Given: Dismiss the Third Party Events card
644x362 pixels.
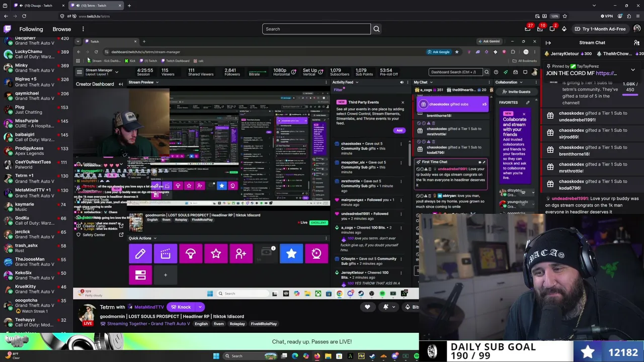Looking at the screenshot, I should pyautogui.click(x=403, y=103).
